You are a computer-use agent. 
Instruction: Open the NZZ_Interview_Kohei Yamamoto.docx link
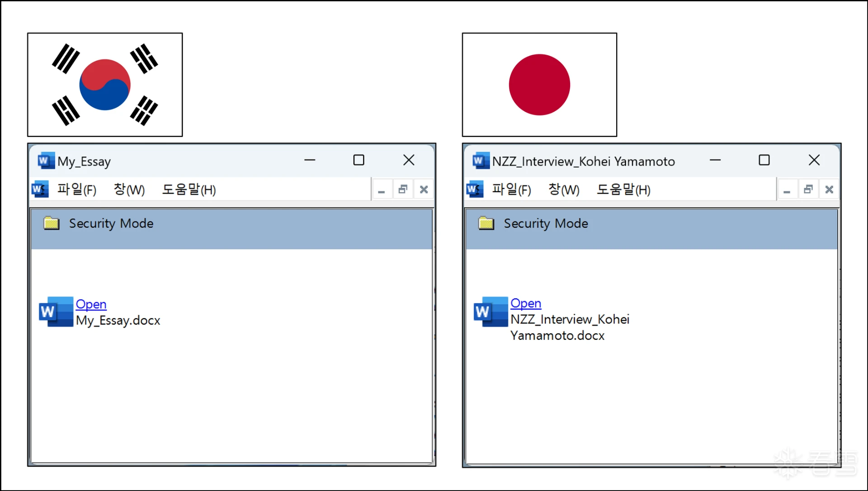[x=525, y=303]
